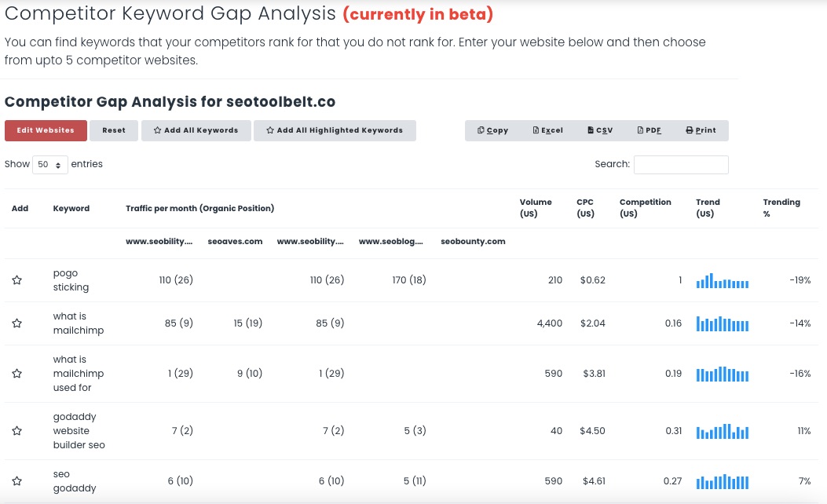Copy table data to clipboard

pyautogui.click(x=492, y=130)
